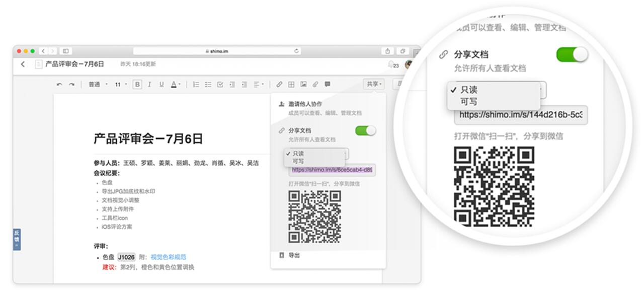Choose 导出 export at the share panel bottom
The image size is (644, 293).
click(x=294, y=256)
